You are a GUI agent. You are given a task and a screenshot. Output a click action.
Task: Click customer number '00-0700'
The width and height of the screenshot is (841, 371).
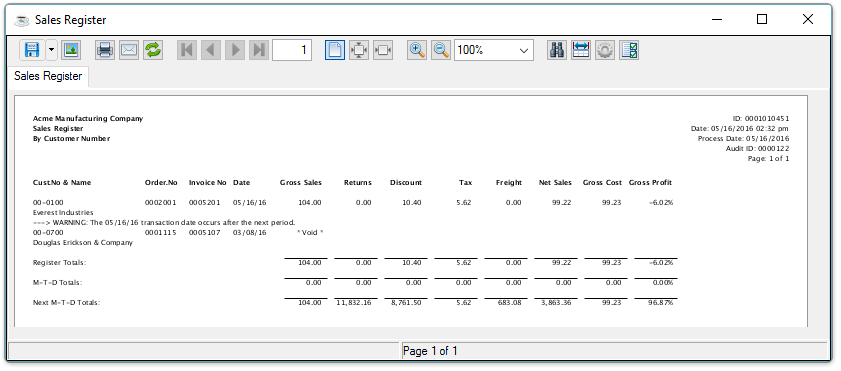click(x=48, y=233)
